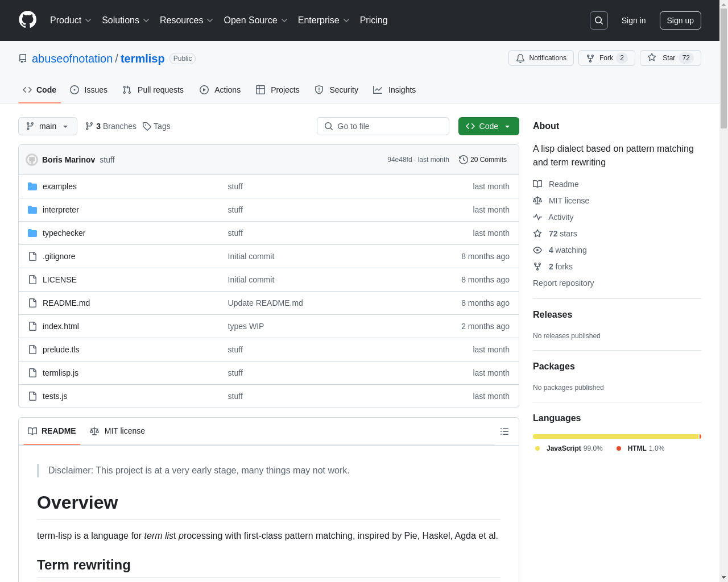The width and height of the screenshot is (728, 582).
Task: Switch to the Projects tab
Action: (x=278, y=90)
